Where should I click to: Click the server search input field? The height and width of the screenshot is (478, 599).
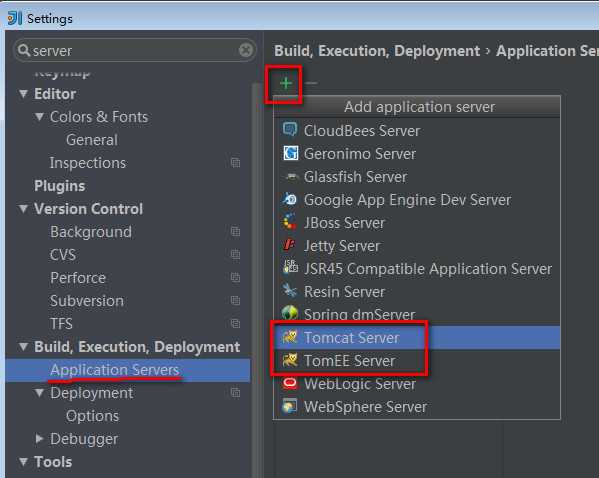134,50
